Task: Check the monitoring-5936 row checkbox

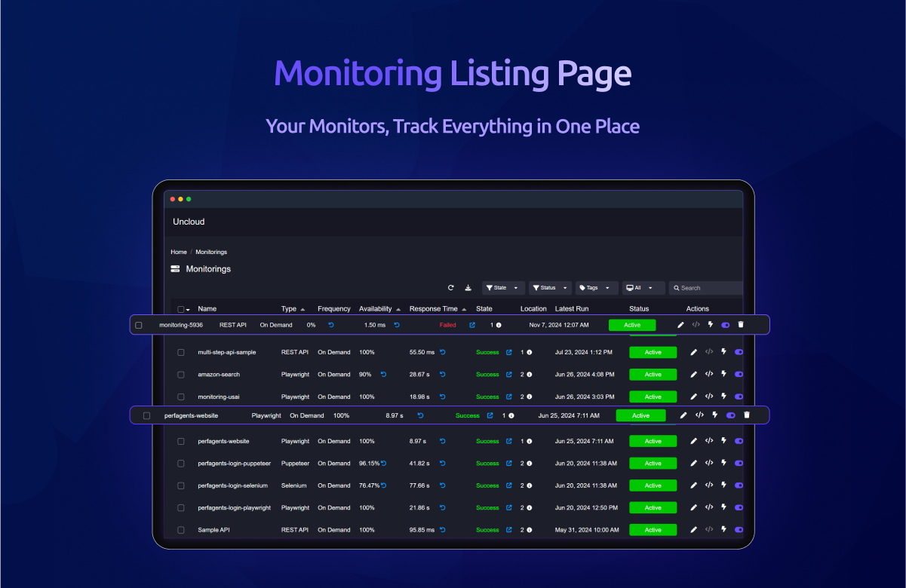Action: 139,325
